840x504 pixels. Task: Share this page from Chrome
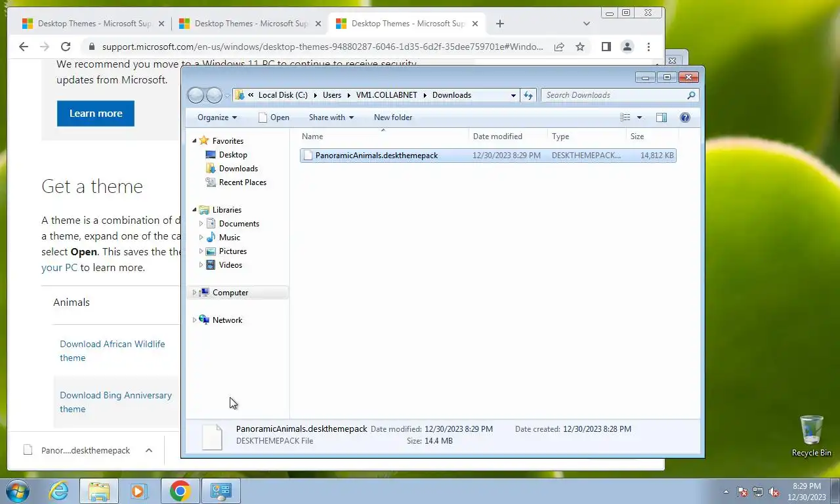click(x=559, y=47)
